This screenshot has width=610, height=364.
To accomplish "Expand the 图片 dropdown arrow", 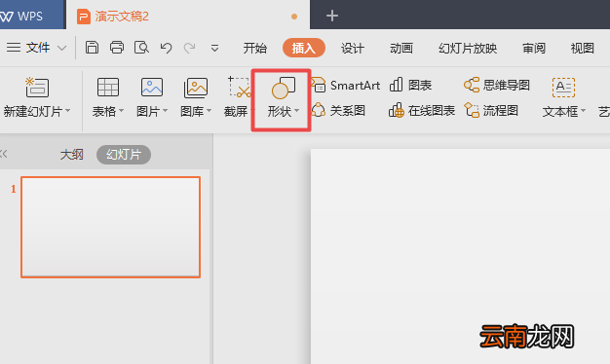I will pyautogui.click(x=166, y=111).
